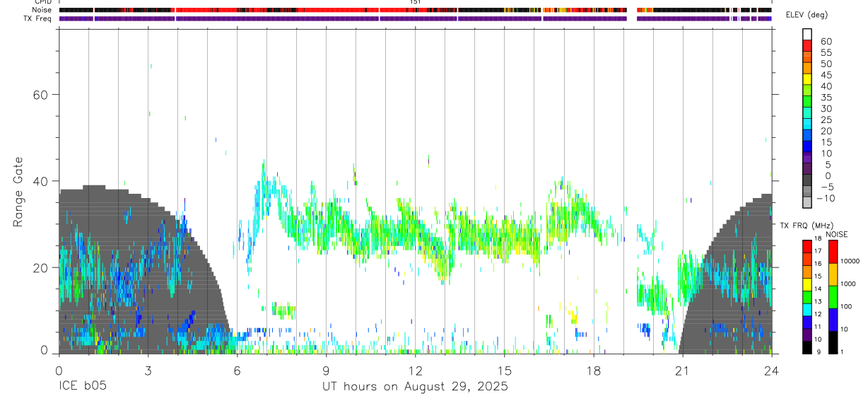Click the 'TX Freq' row label at top left

[37, 18]
